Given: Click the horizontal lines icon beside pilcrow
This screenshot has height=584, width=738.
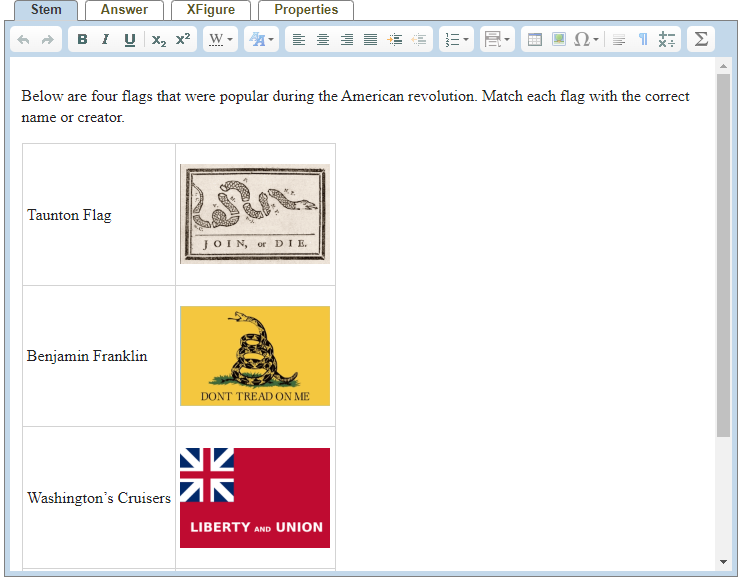Looking at the screenshot, I should pyautogui.click(x=619, y=40).
